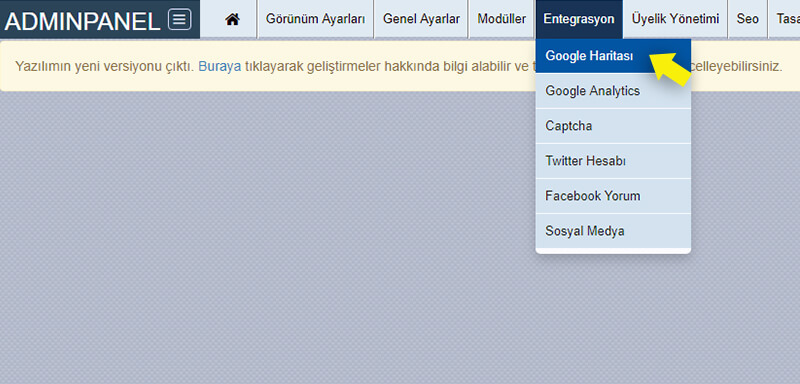The width and height of the screenshot is (800, 384).
Task: Open Twitter Hesabı integration settings
Action: [x=613, y=161]
